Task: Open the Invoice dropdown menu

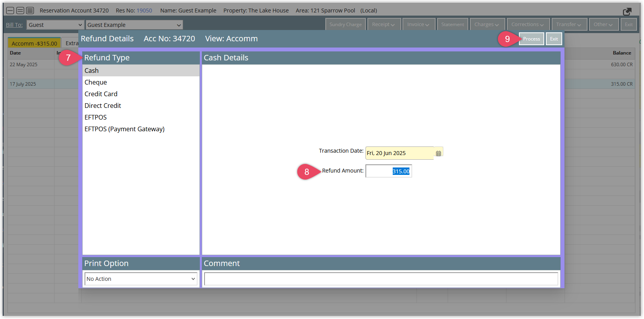Action: (418, 25)
